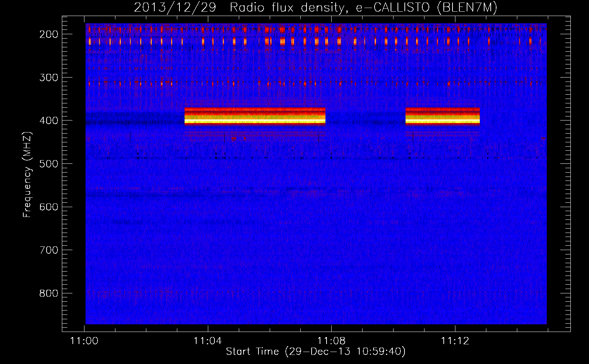This screenshot has height=364, width=589.
Task: Click the 11:00 time tick label
Action: (x=84, y=341)
